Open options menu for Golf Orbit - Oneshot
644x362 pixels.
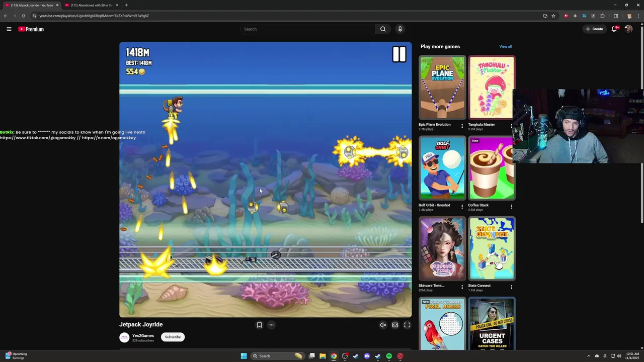click(x=462, y=207)
